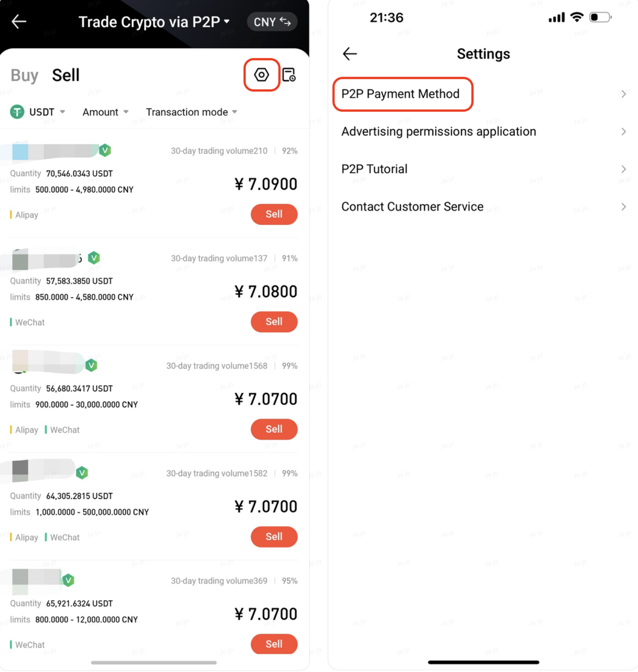This screenshot has width=638, height=672.
Task: Tap verified badge of first merchant
Action: 105,151
